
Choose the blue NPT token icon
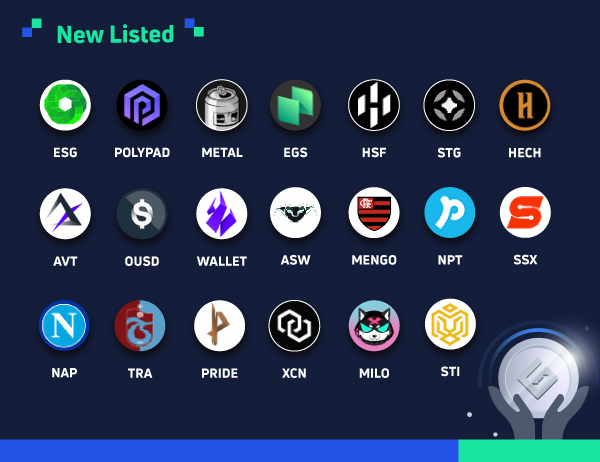[450, 212]
